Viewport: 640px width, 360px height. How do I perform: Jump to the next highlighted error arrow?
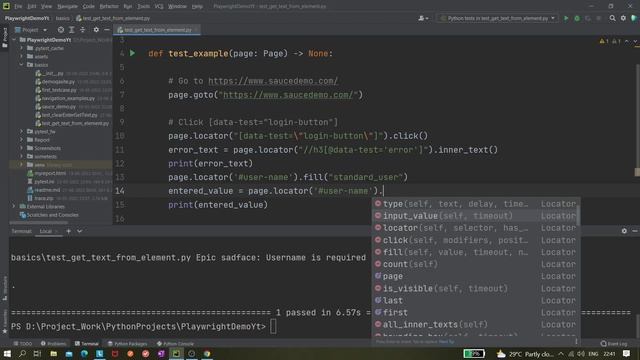point(635,41)
